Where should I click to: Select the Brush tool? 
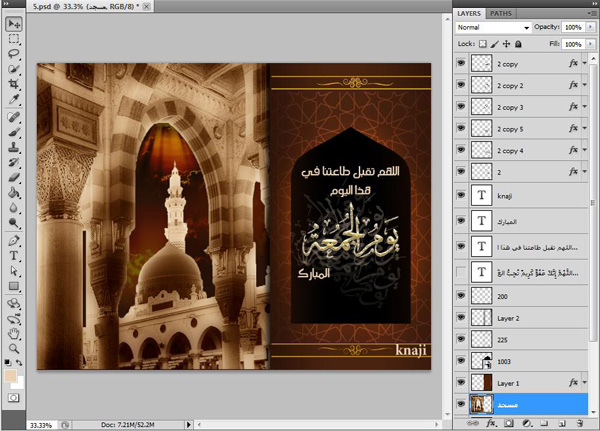pyautogui.click(x=14, y=130)
